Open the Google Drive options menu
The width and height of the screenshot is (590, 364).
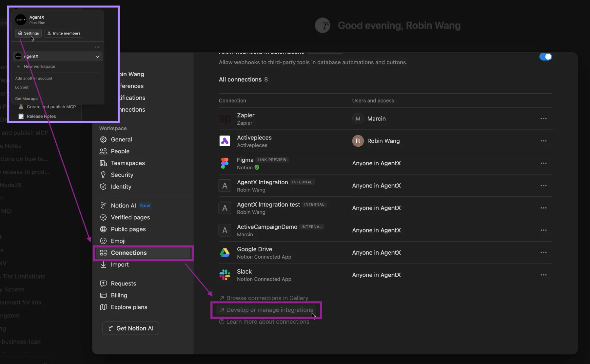pyautogui.click(x=543, y=252)
